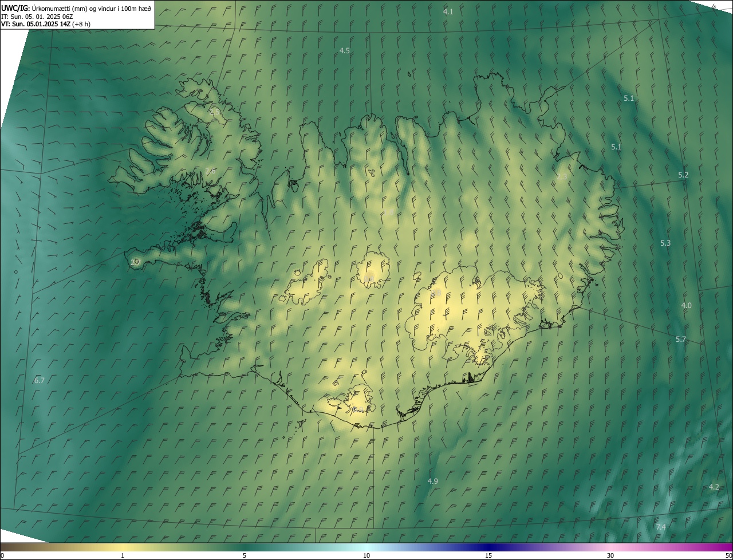Click the 2.6 value label on the map

click(210, 171)
